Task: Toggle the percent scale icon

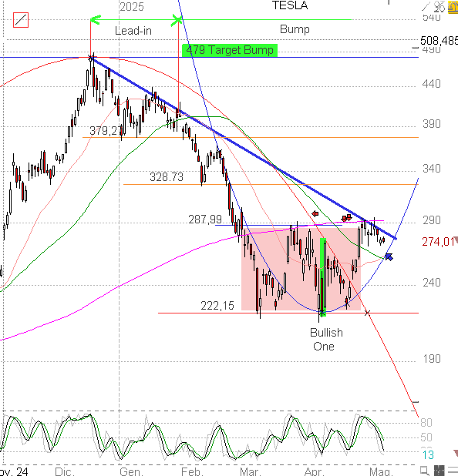Action: tap(439, 7)
